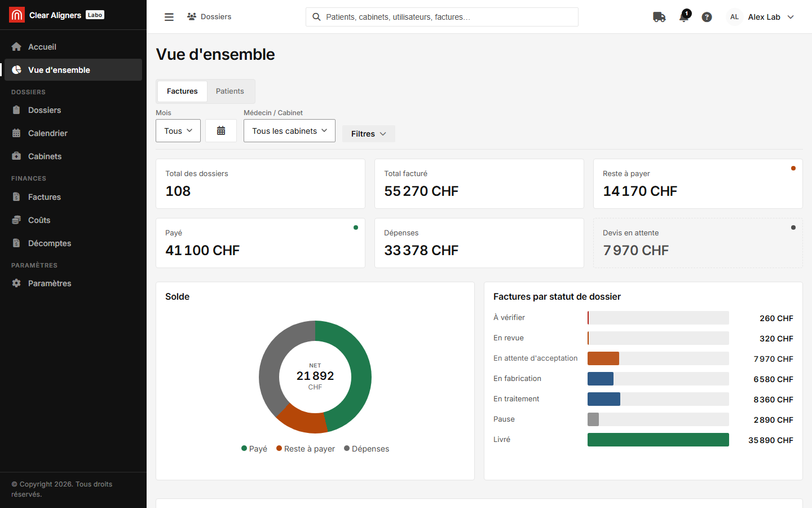Click the Clear Aligners logo icon
Screen dimensions: 812x508
pos(17,15)
